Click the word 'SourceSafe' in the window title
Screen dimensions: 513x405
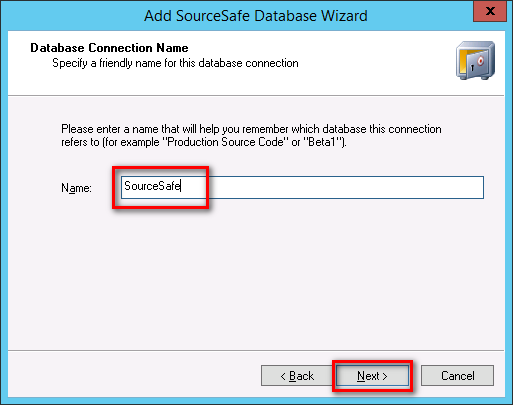pyautogui.click(x=213, y=16)
